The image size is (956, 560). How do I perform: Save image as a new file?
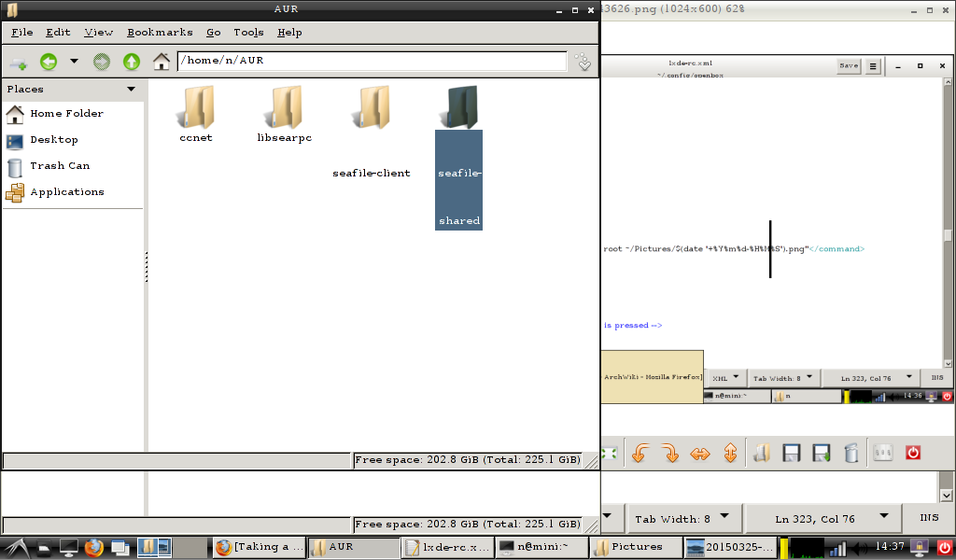822,454
